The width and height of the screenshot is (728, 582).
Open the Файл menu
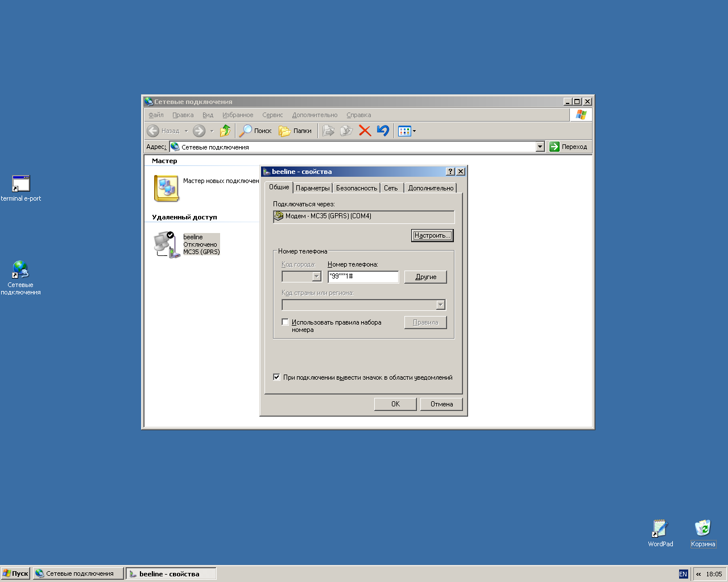(x=156, y=115)
